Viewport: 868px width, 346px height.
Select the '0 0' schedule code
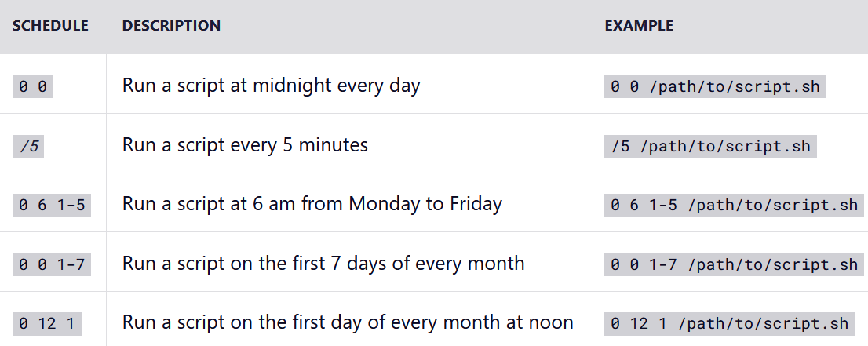click(33, 87)
